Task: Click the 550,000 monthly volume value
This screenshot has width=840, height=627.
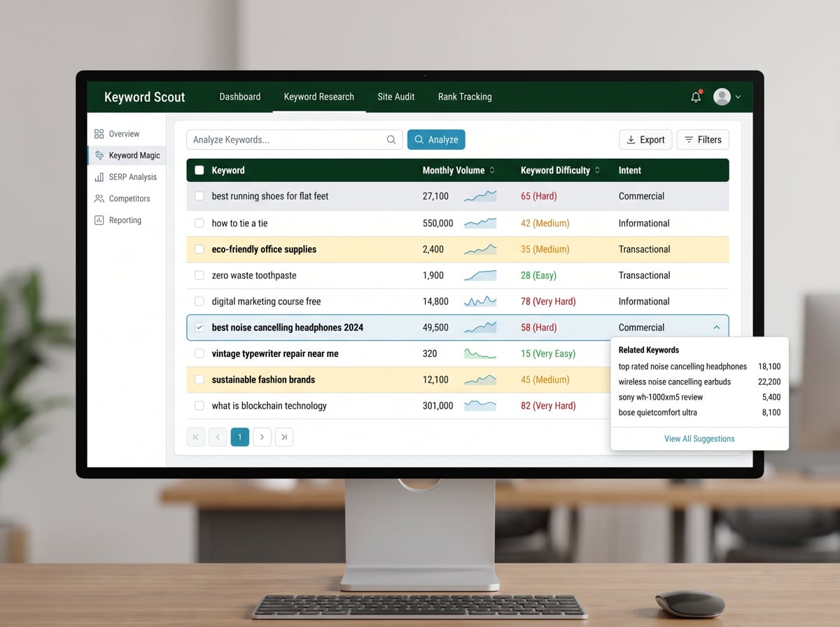Action: 438,223
